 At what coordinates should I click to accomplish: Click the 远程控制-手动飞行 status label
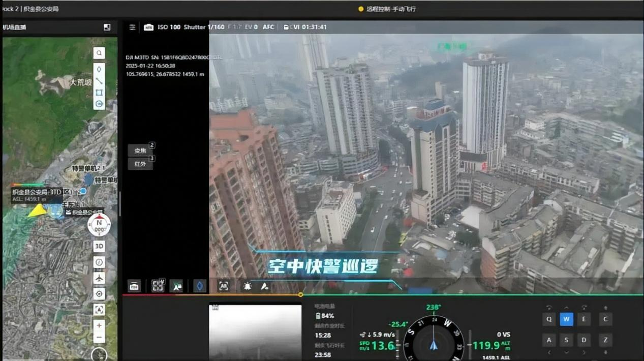tap(391, 9)
